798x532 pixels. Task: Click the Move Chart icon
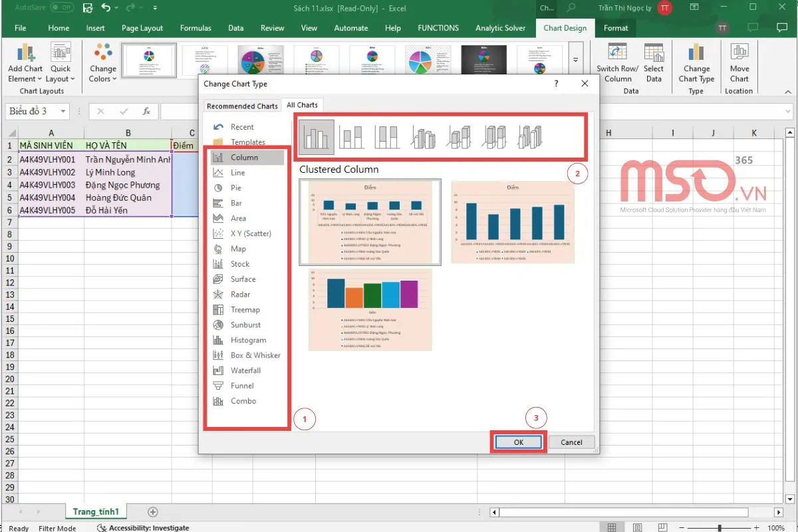[x=739, y=65]
